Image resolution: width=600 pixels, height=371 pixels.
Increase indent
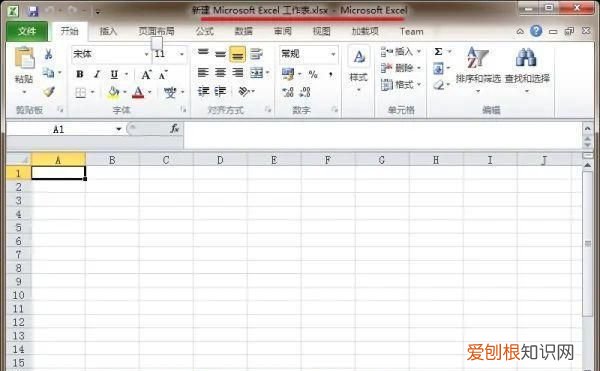pyautogui.click(x=220, y=91)
